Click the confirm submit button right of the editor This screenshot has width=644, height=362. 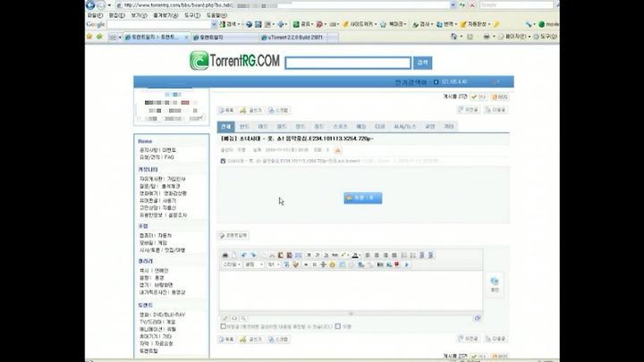pyautogui.click(x=495, y=284)
